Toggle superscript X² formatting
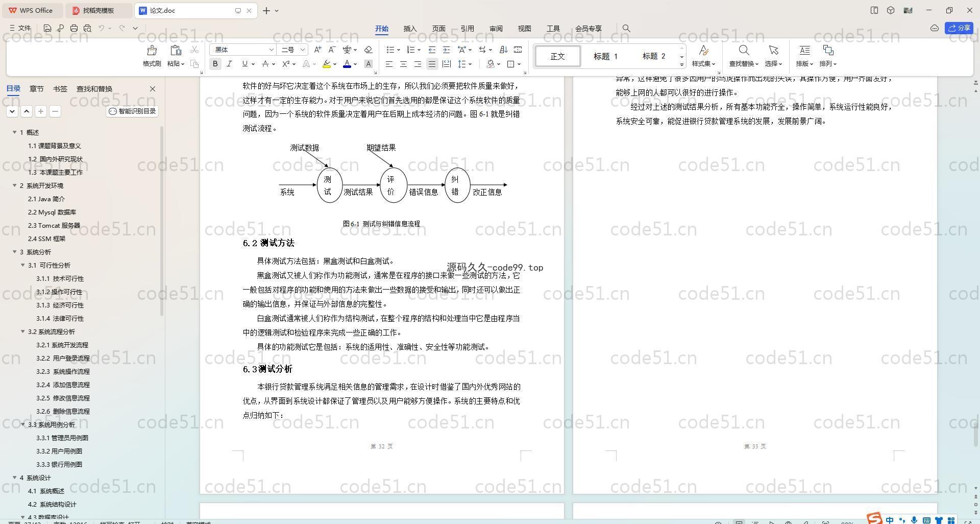Viewport: 980px width, 524px height. (x=286, y=64)
